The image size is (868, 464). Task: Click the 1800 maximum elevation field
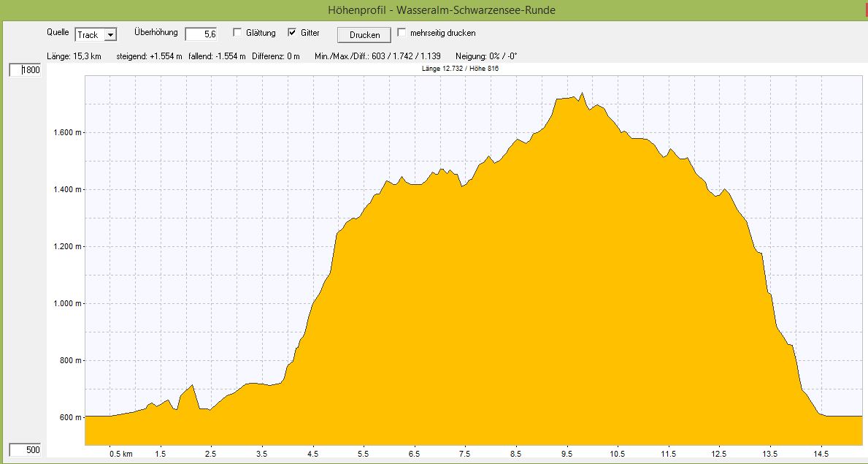coord(26,70)
